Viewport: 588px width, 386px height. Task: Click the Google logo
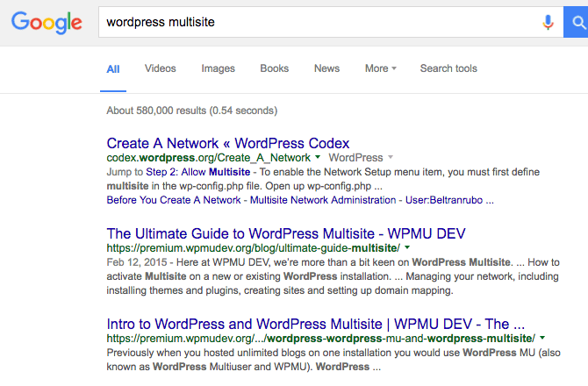(x=47, y=22)
